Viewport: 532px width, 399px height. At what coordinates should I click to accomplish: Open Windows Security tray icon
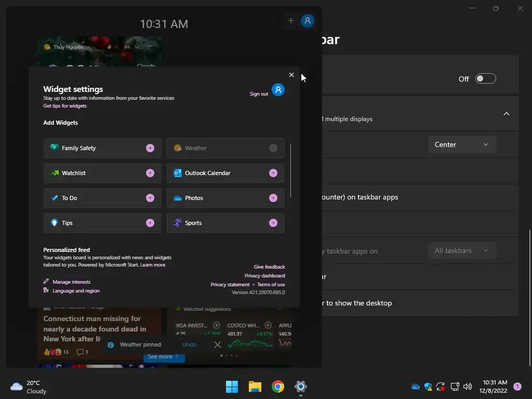[x=428, y=387]
